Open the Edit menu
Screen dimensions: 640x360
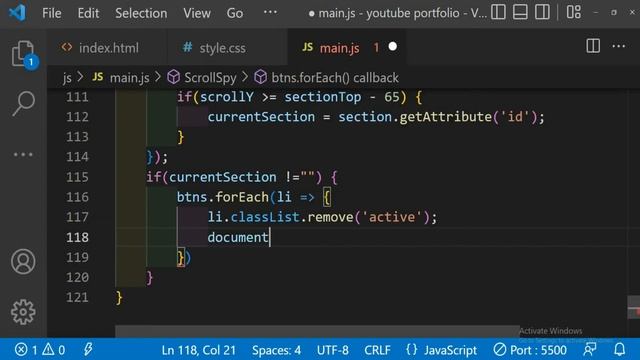click(88, 13)
